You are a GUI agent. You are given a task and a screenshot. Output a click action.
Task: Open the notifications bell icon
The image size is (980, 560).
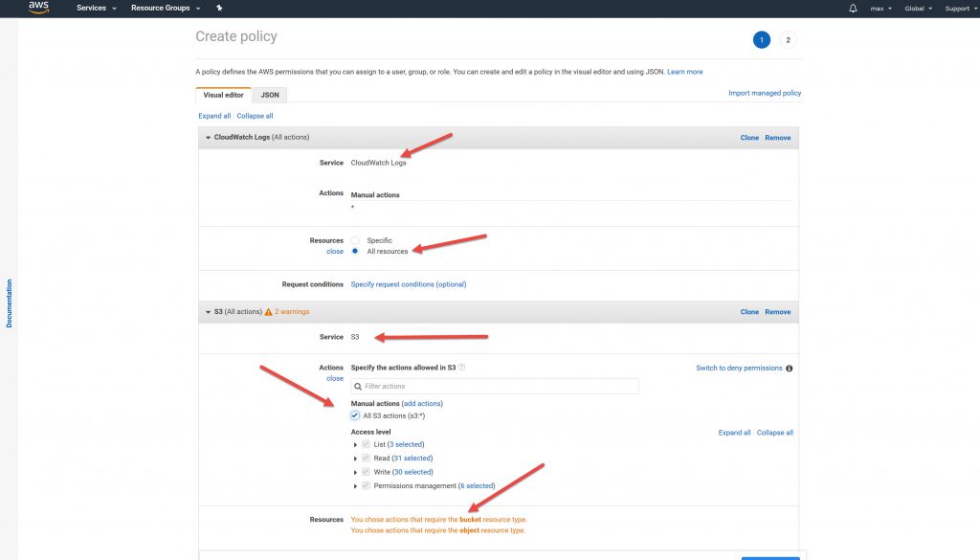click(x=853, y=9)
